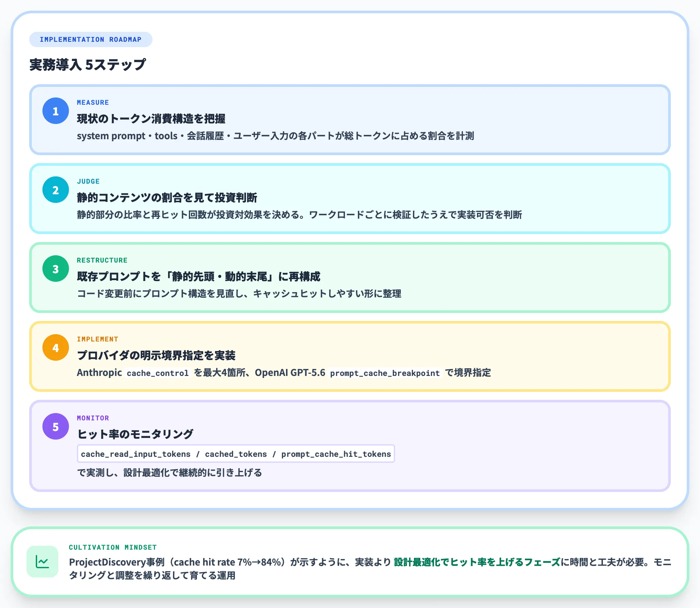The image size is (700, 608).
Task: Click the title プロバイダの明示境界指定を実装
Action: coord(156,355)
